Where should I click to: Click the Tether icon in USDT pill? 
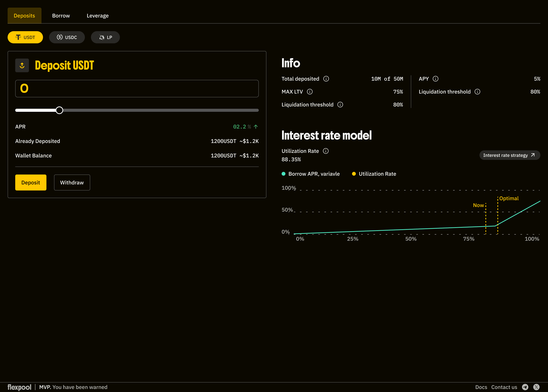tap(18, 37)
